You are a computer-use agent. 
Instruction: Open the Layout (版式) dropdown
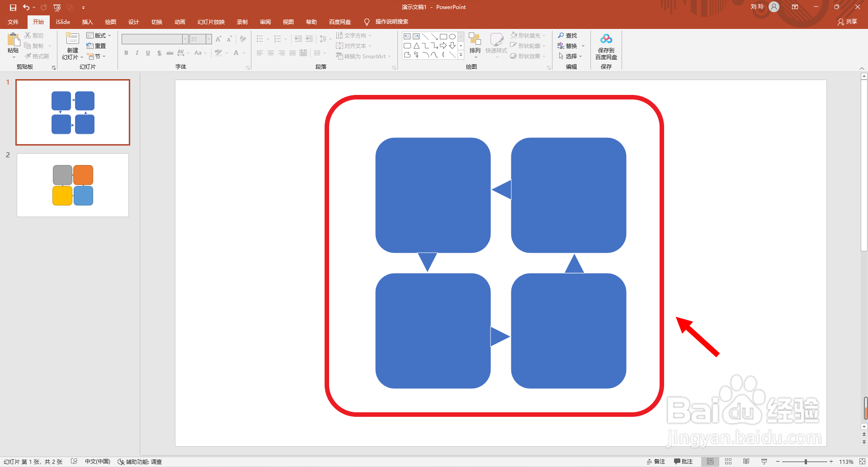click(x=99, y=35)
